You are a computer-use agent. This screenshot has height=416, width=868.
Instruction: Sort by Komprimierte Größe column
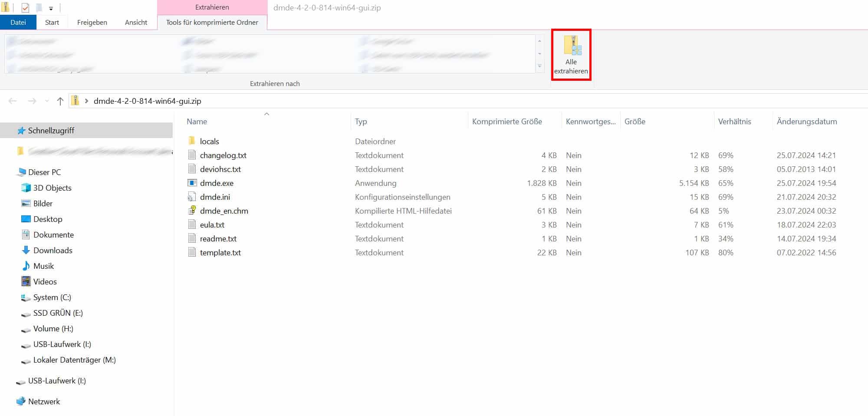pos(507,122)
